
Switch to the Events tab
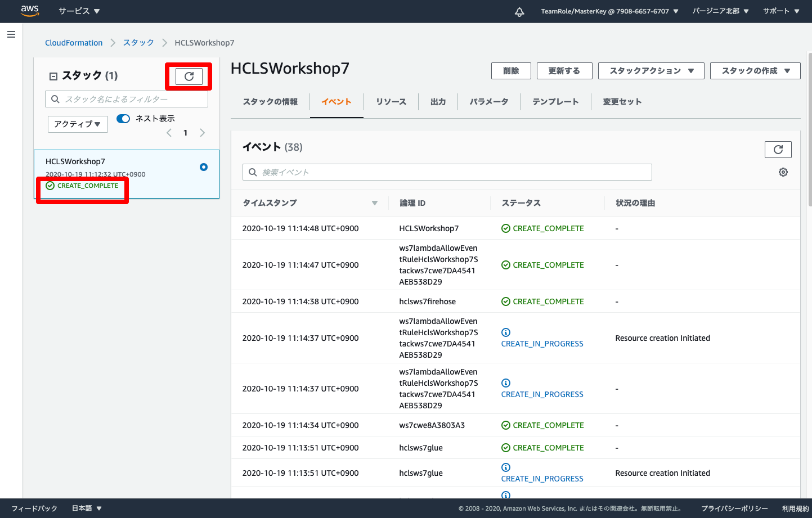[337, 102]
